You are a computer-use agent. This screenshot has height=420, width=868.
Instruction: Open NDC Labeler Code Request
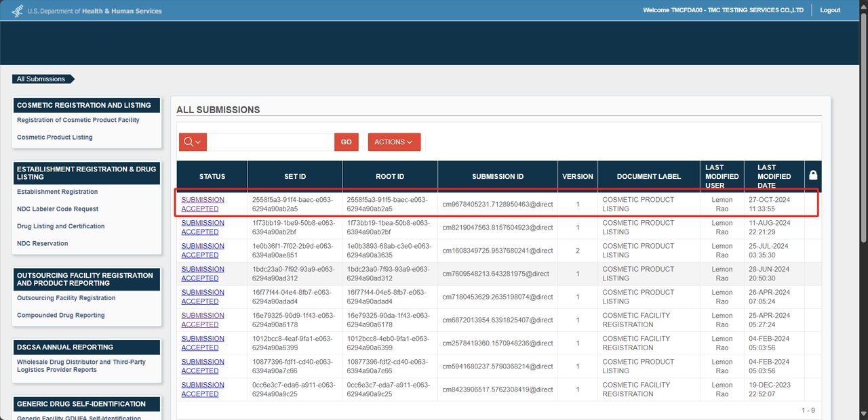click(58, 209)
